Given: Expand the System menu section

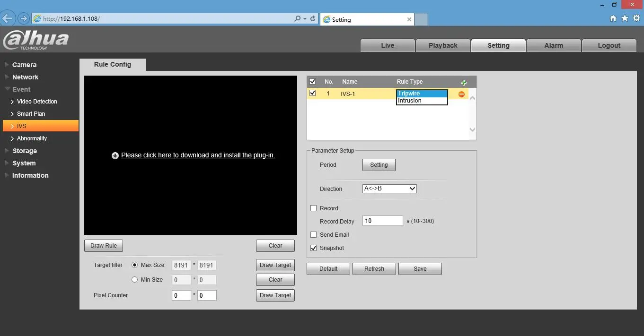Looking at the screenshot, I should coord(24,163).
